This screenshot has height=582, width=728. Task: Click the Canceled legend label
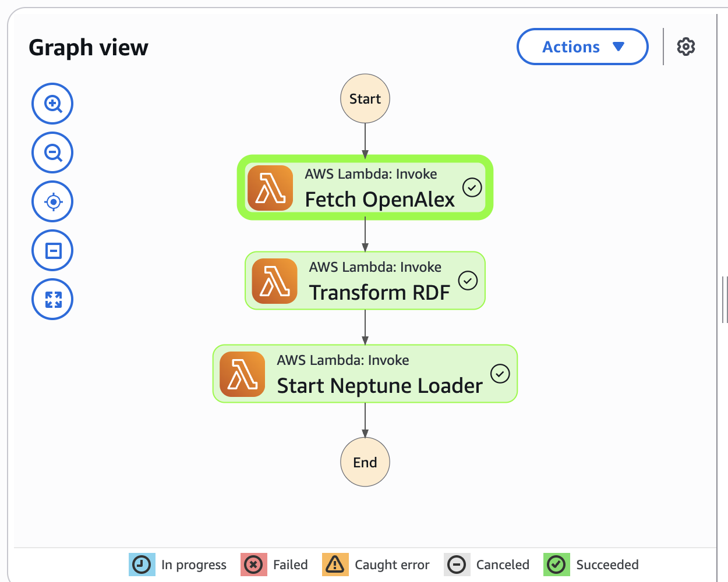point(503,565)
